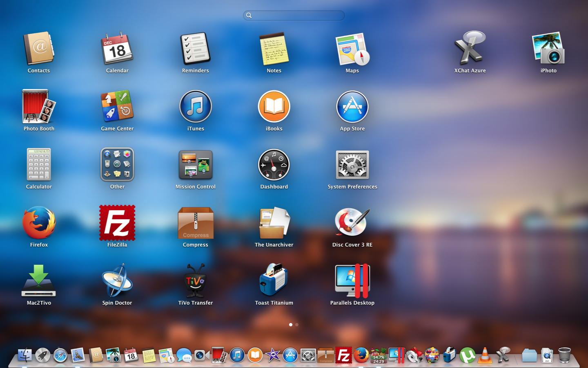The height and width of the screenshot is (368, 588).
Task: Launch FileZilla from the Dock
Action: click(343, 355)
